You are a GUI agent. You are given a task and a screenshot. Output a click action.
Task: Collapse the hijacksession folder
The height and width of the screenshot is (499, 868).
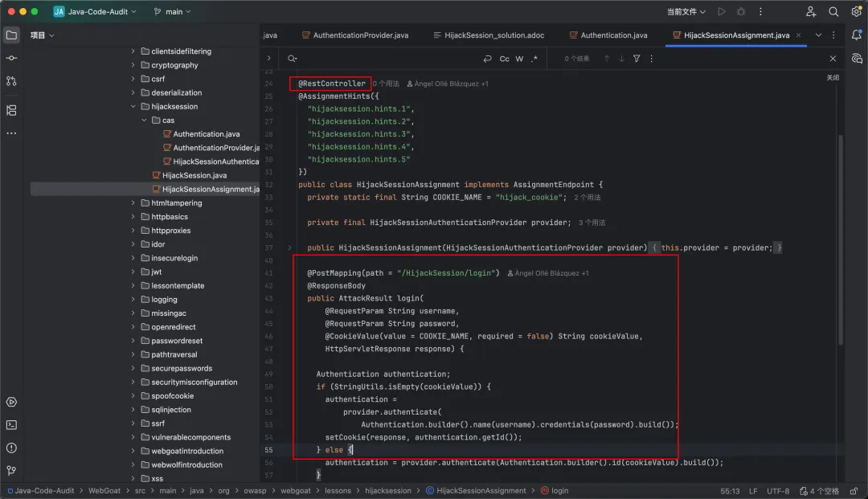[x=133, y=106]
